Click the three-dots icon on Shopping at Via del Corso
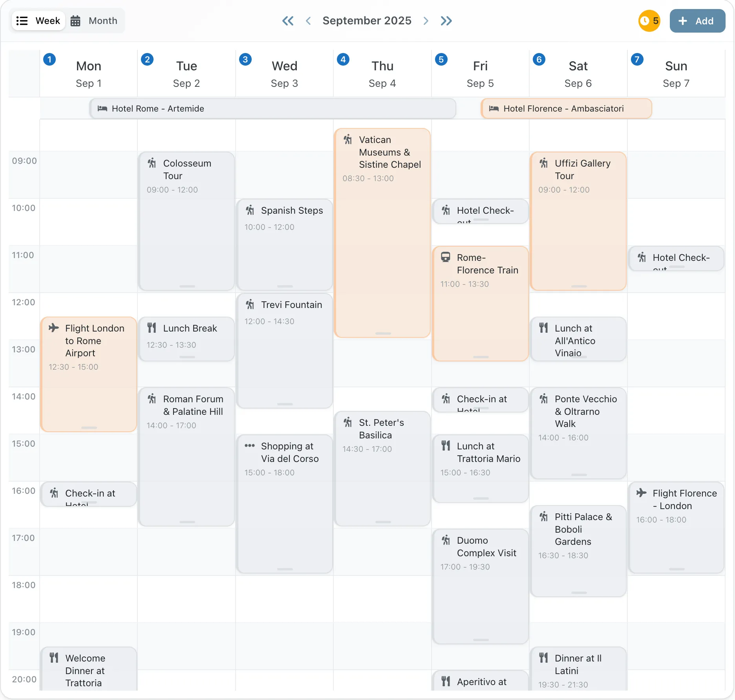The height and width of the screenshot is (700, 735). [250, 445]
